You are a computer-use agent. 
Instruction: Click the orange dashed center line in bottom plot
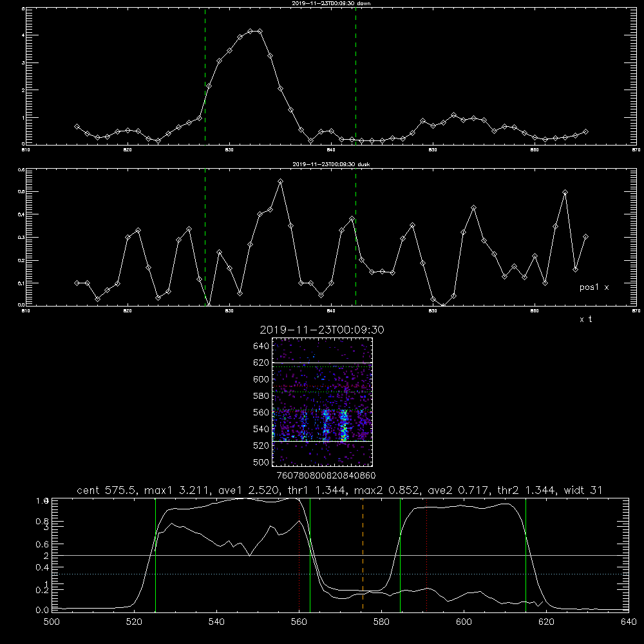point(363,554)
